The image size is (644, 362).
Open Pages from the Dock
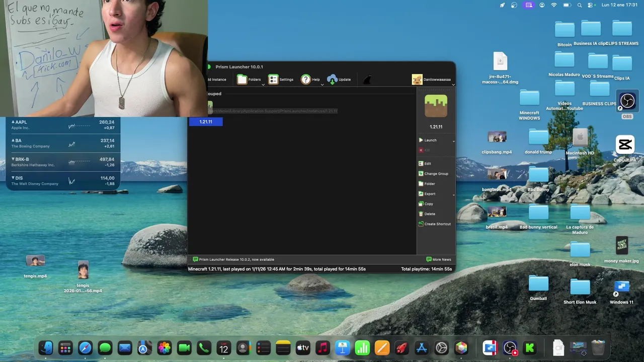click(382, 348)
